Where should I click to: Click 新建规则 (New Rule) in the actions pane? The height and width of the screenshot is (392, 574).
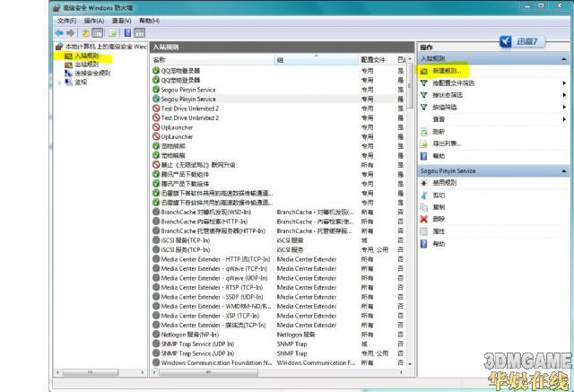pos(447,71)
